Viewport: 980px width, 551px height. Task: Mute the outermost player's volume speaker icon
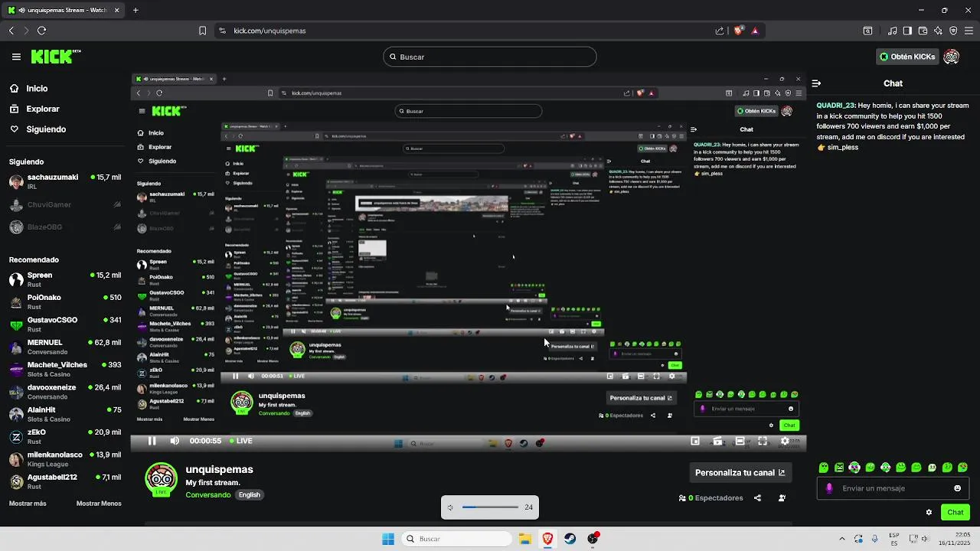click(x=175, y=441)
